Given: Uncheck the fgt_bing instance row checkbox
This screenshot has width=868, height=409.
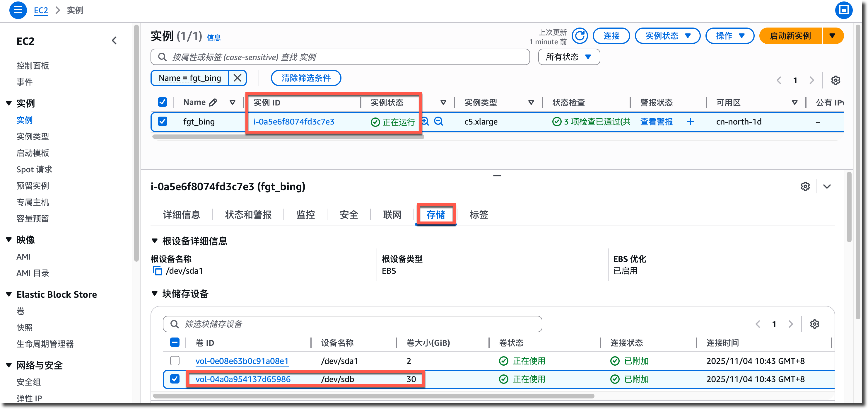Looking at the screenshot, I should coord(163,121).
